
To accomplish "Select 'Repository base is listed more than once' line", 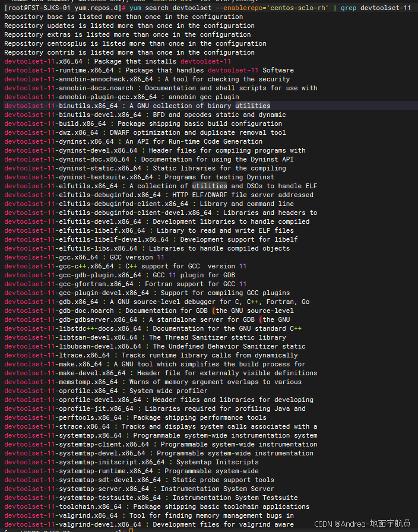I will [123, 17].
